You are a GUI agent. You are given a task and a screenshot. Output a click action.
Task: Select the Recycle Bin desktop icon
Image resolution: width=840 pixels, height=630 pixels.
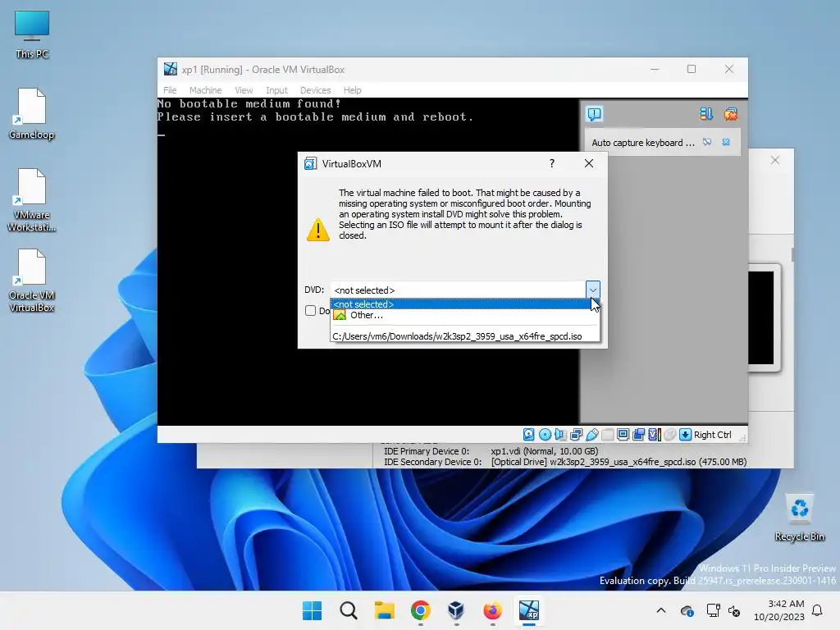(799, 518)
